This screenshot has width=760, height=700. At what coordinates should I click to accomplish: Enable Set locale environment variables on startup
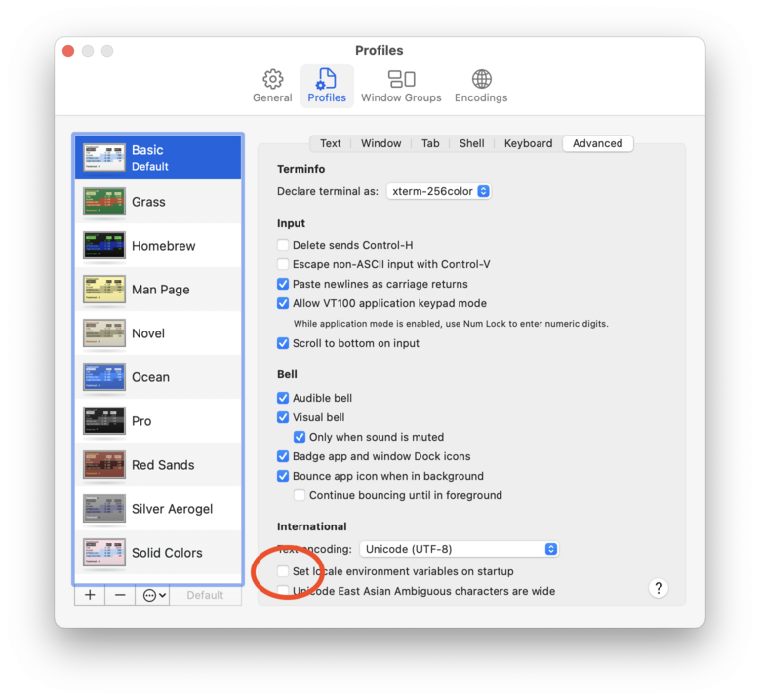(283, 571)
